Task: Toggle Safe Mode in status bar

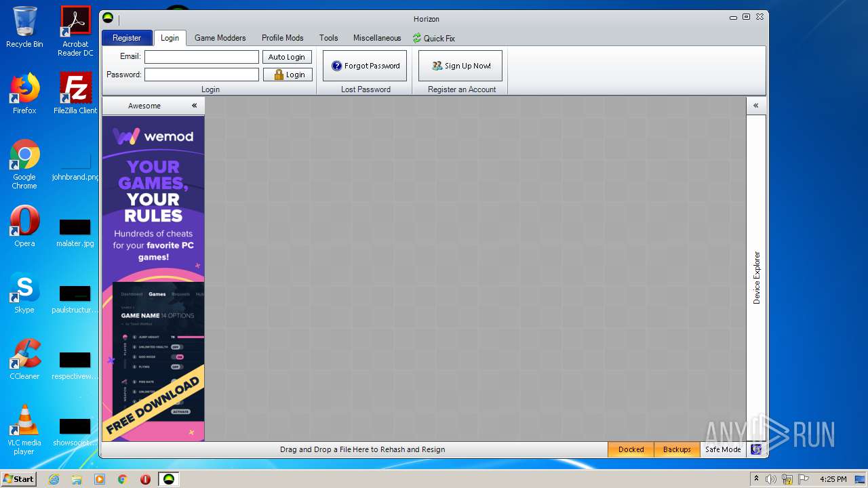Action: pyautogui.click(x=723, y=449)
